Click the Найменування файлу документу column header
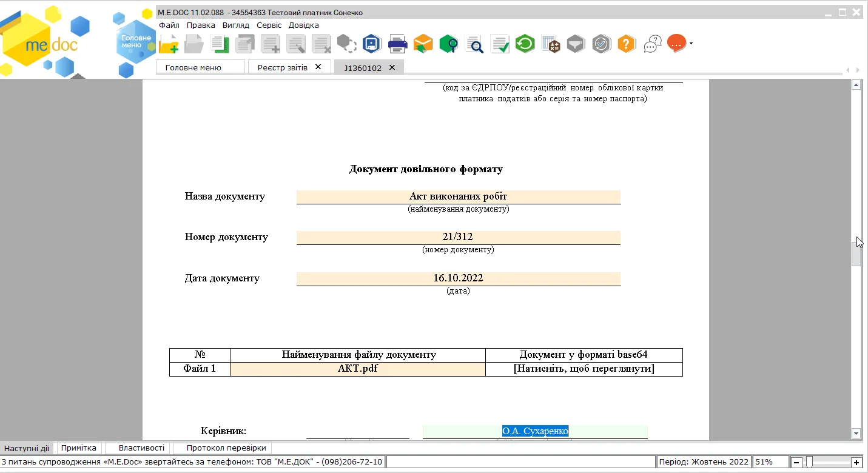This screenshot has width=868, height=473. (x=358, y=355)
